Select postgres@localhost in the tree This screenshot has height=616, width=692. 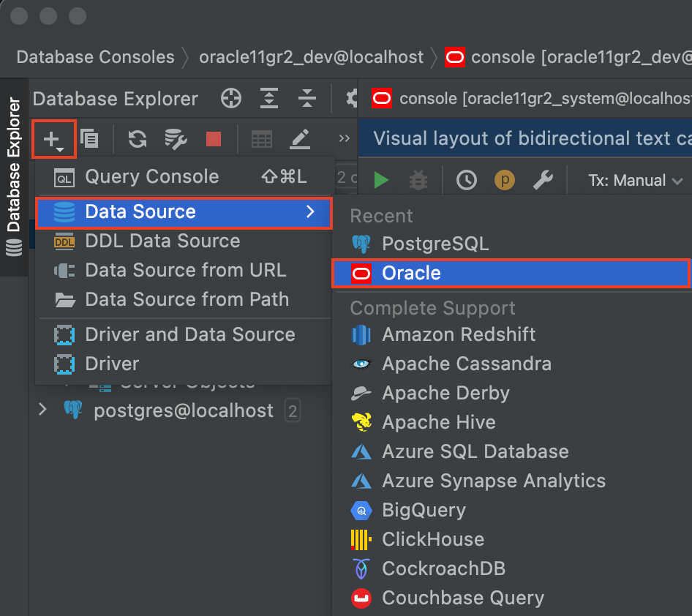tap(184, 411)
